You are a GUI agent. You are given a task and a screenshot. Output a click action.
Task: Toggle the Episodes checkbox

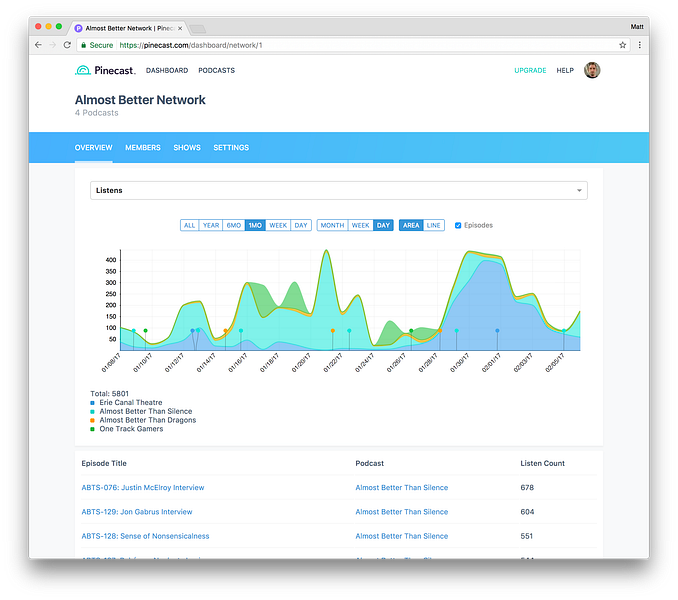coord(458,225)
